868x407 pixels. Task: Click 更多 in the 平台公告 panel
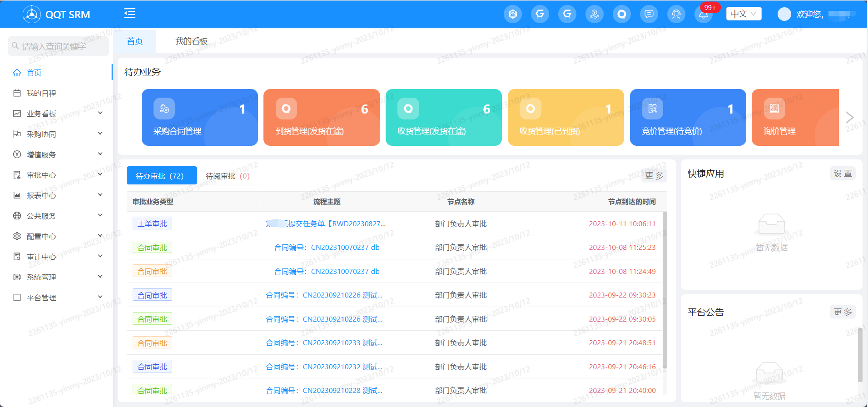pos(843,312)
